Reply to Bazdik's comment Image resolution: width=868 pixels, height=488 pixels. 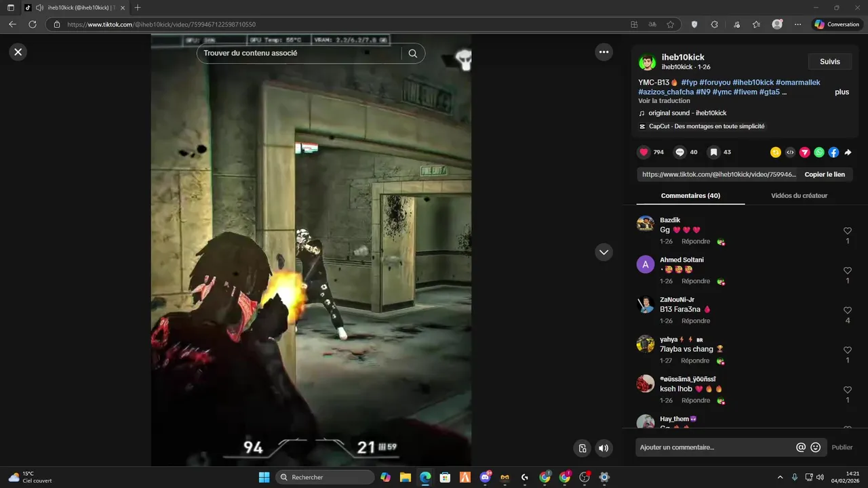[x=696, y=241]
